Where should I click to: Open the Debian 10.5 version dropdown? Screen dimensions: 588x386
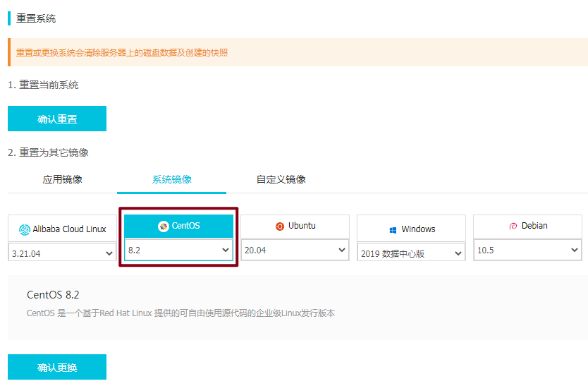coord(527,250)
